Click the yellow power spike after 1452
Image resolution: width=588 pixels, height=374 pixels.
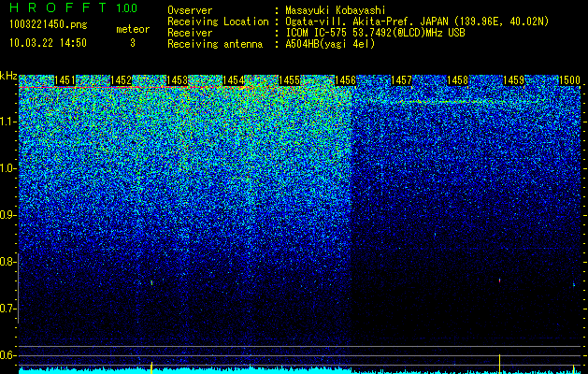[x=151, y=367]
